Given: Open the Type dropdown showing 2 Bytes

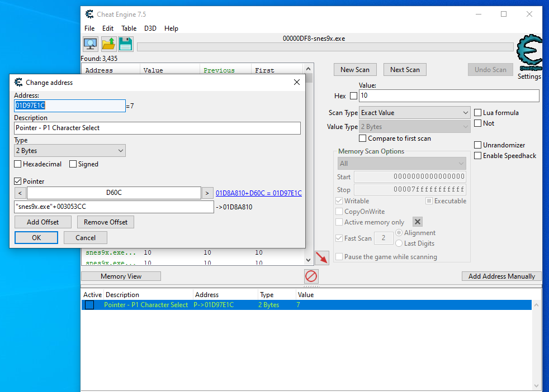Looking at the screenshot, I should point(70,151).
